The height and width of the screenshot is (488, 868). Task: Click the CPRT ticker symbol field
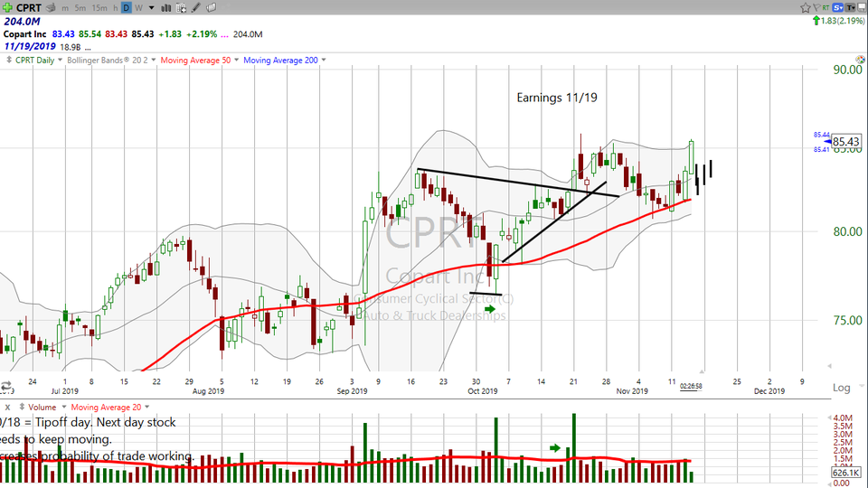point(28,7)
